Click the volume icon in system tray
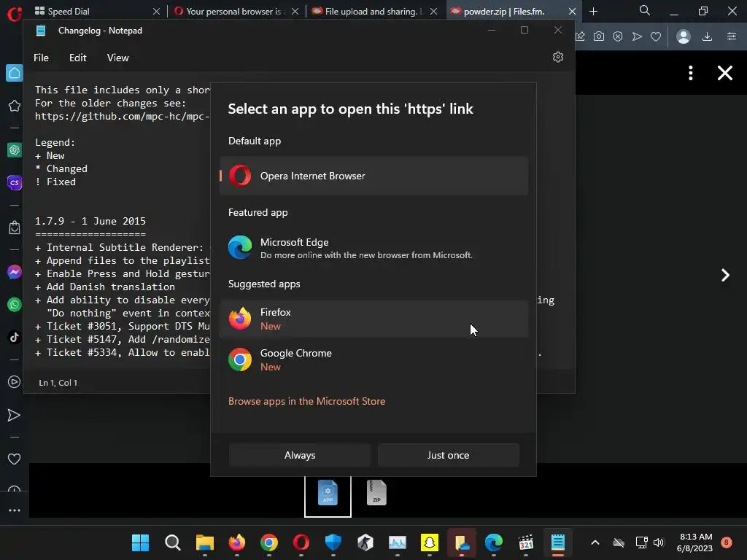 pos(659,542)
